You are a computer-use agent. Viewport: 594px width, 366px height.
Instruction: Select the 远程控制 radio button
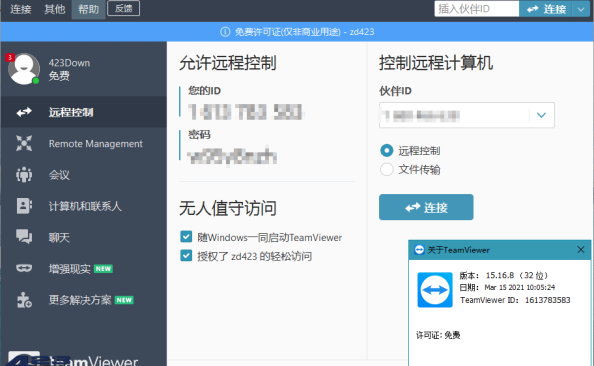pos(386,151)
